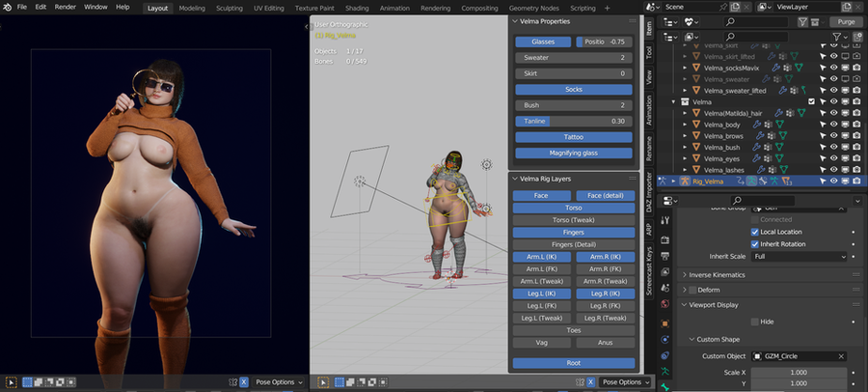This screenshot has width=868, height=392.
Task: Uncheck the Velma collection exclude checkbox
Action: click(x=811, y=102)
